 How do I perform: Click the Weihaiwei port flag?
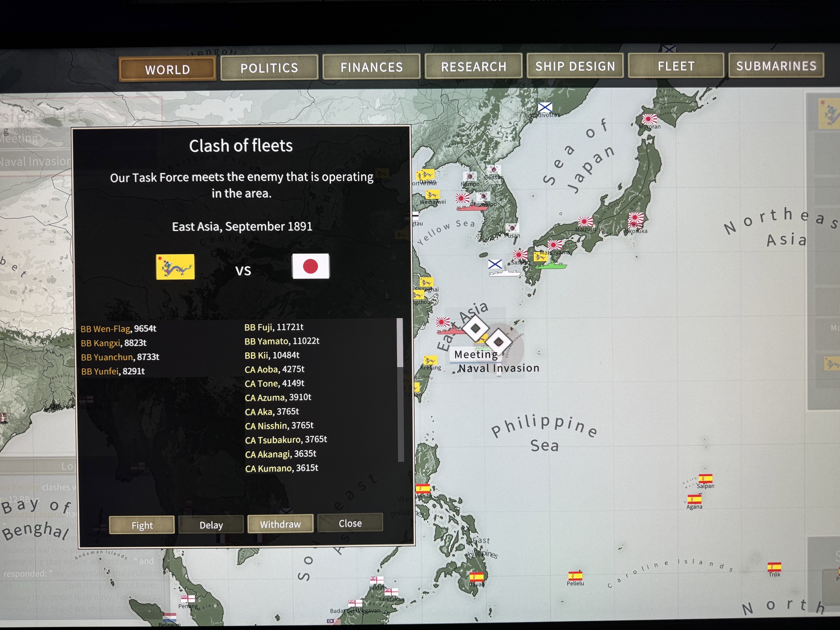click(432, 194)
